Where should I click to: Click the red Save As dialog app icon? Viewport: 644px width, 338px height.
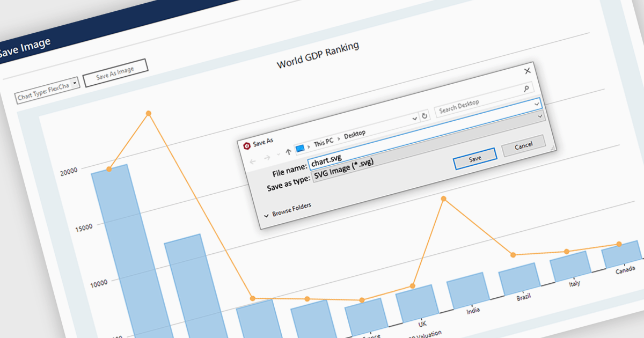(247, 146)
